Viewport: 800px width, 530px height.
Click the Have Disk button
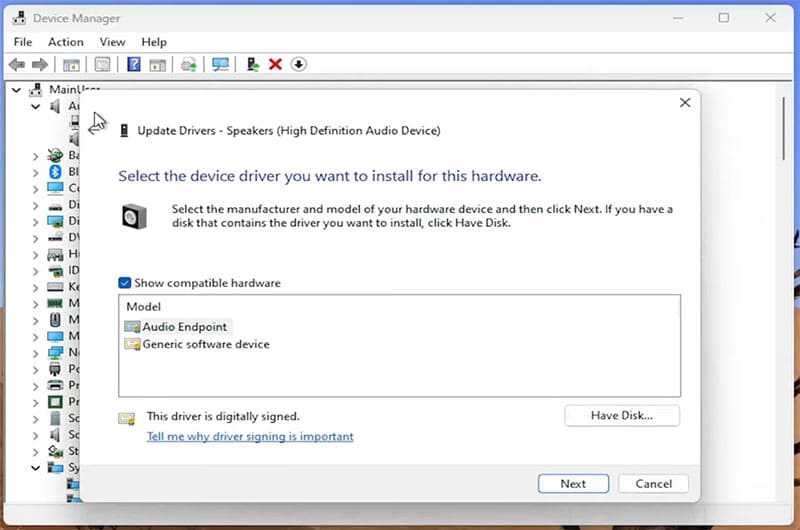tap(622, 415)
